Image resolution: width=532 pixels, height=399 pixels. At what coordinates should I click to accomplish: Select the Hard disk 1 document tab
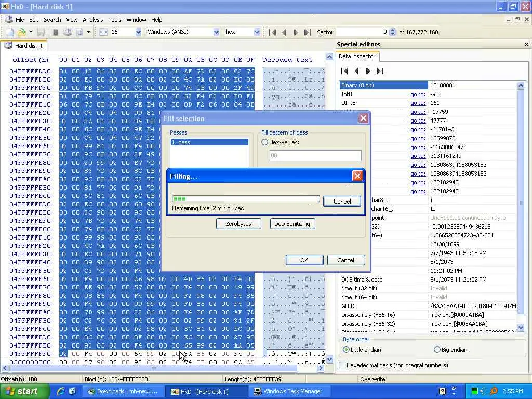pyautogui.click(x=24, y=46)
